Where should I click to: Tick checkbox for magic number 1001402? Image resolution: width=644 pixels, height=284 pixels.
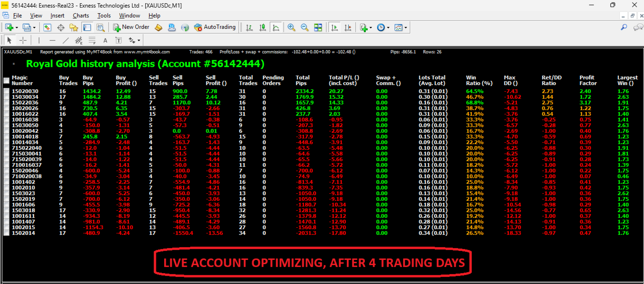pos(6,182)
